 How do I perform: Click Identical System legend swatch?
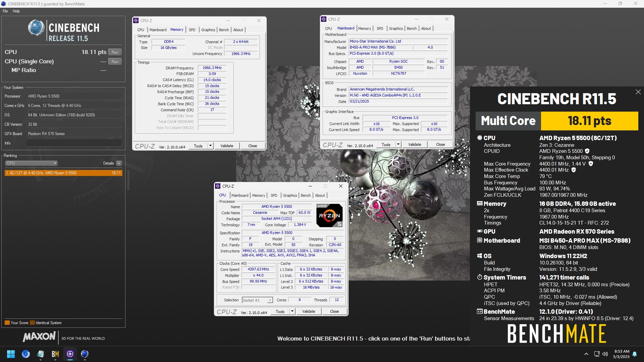click(x=32, y=323)
